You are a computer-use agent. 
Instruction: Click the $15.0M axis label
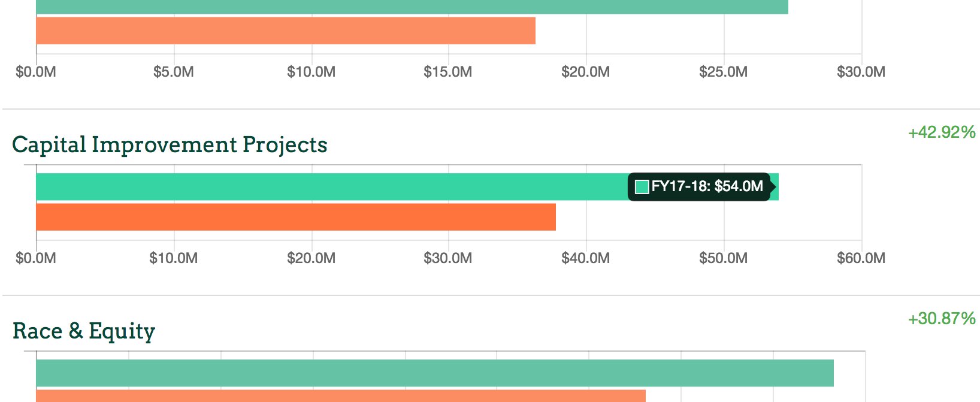point(447,72)
